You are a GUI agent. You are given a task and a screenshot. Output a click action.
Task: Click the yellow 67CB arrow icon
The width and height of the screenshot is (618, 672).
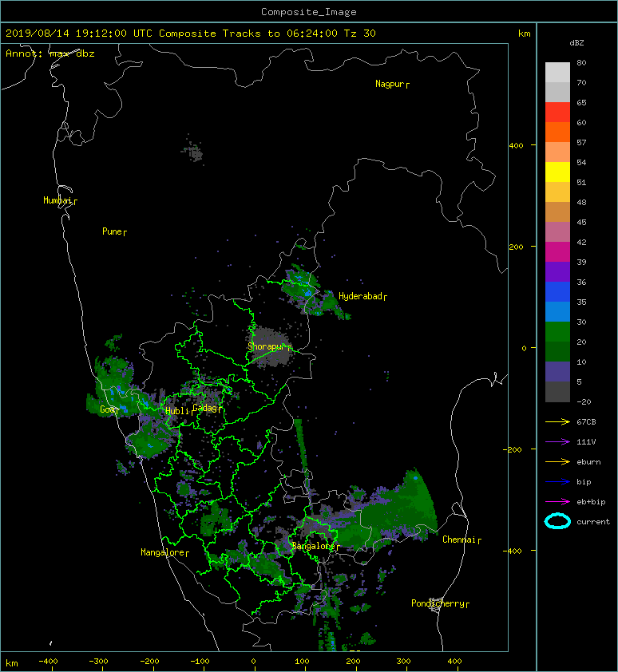tap(557, 421)
